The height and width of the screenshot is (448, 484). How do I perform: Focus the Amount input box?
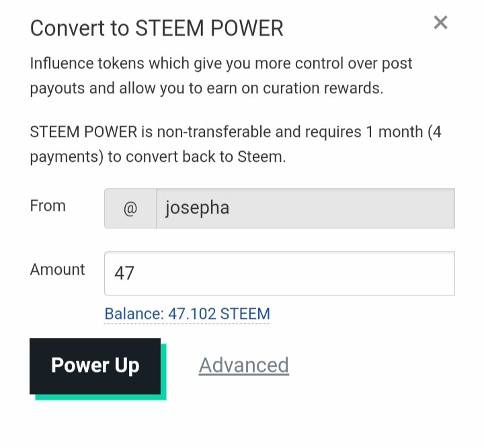pyautogui.click(x=279, y=273)
